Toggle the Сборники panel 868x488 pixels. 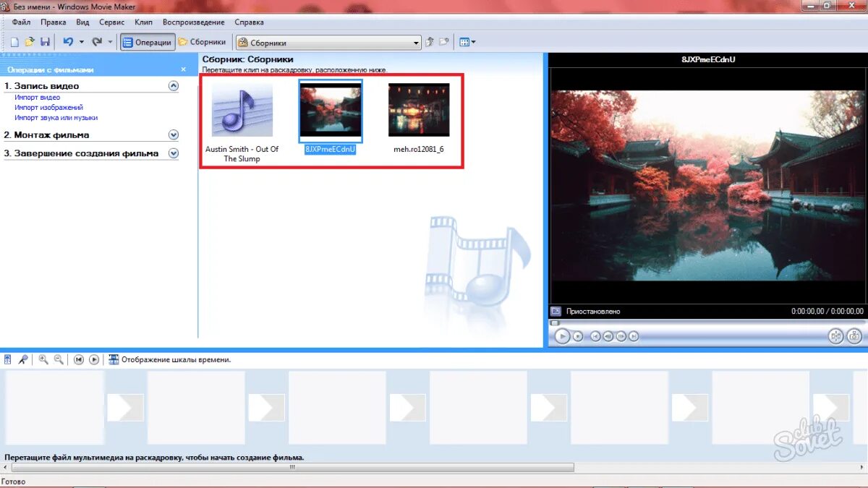[x=203, y=41]
